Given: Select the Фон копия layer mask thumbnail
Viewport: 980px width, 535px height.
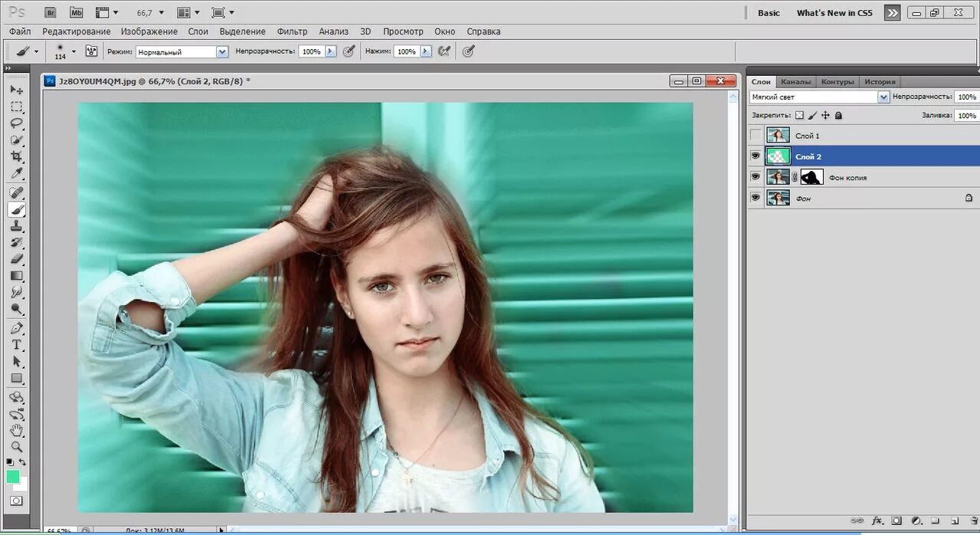Looking at the screenshot, I should point(811,177).
